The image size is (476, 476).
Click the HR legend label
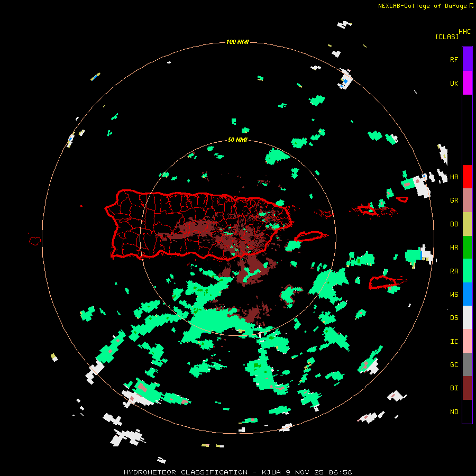pos(454,248)
